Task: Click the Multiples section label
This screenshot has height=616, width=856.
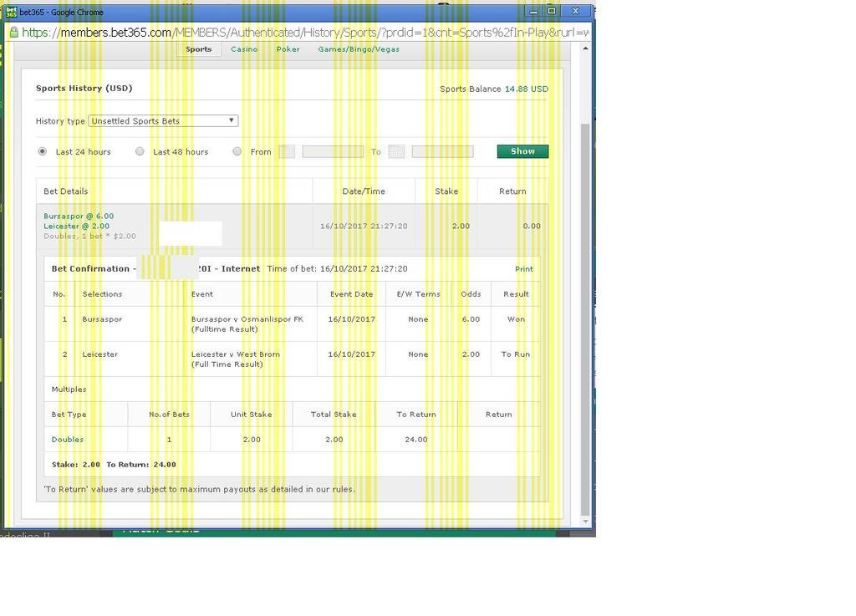Action: [69, 389]
